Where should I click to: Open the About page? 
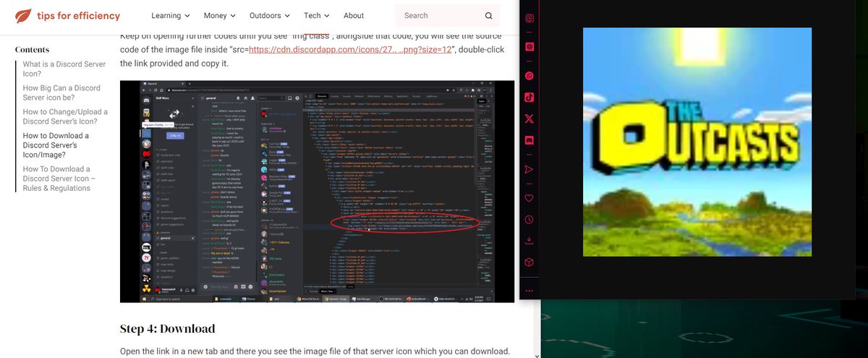pyautogui.click(x=354, y=15)
